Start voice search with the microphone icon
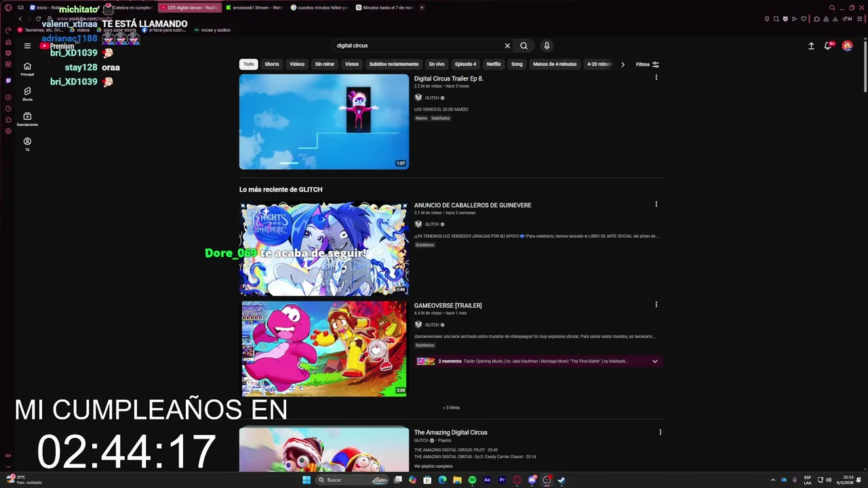Image resolution: width=868 pixels, height=488 pixels. [547, 45]
